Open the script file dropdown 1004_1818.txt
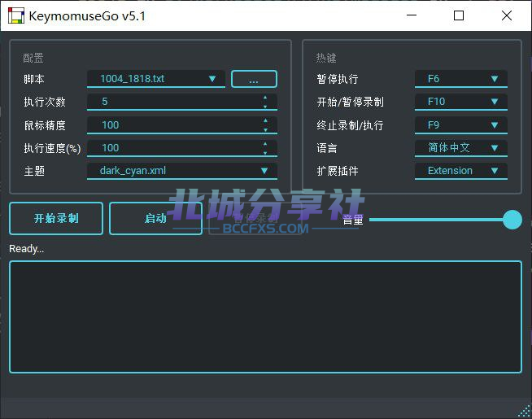The height and width of the screenshot is (419, 532). [155, 79]
